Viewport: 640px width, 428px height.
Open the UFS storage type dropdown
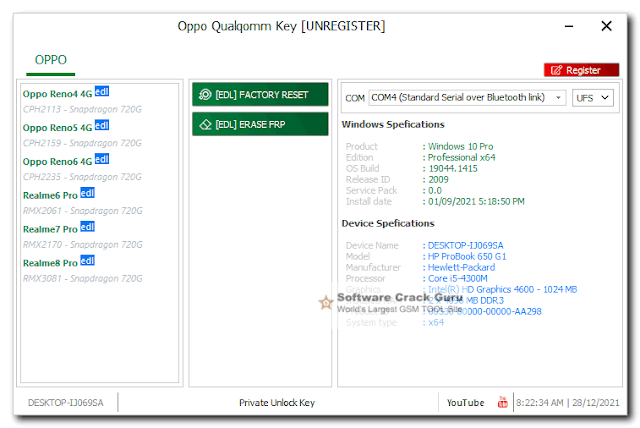point(592,98)
